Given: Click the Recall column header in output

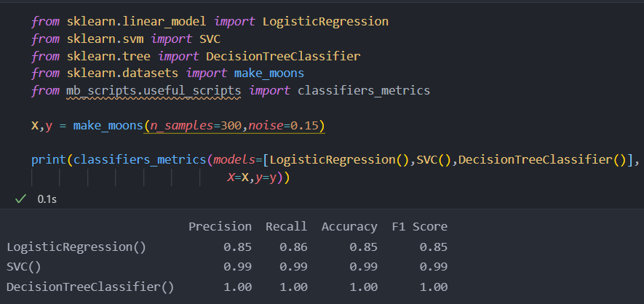Looking at the screenshot, I should pyautogui.click(x=286, y=226).
